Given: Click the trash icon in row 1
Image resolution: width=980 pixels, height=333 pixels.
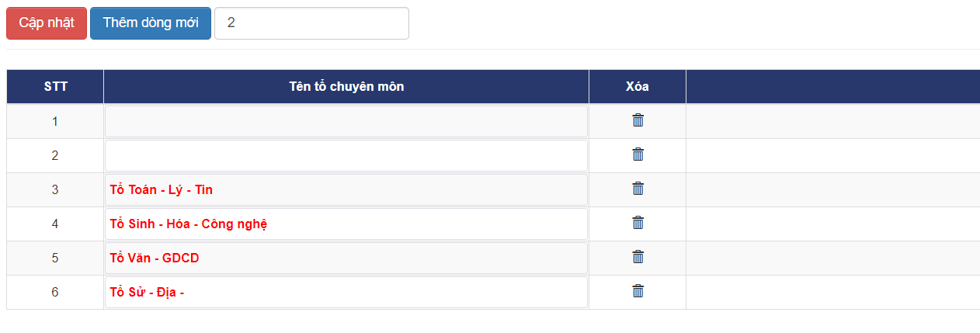Looking at the screenshot, I should click(638, 120).
